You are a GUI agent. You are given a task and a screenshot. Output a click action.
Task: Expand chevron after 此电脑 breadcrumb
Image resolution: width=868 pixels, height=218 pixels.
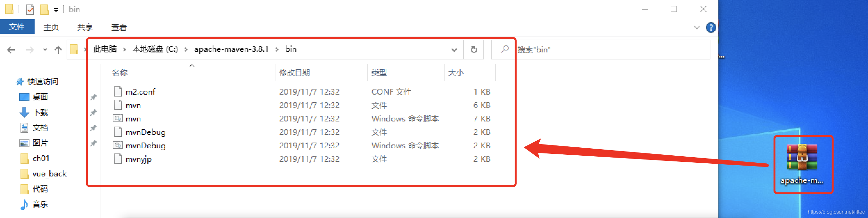point(125,50)
